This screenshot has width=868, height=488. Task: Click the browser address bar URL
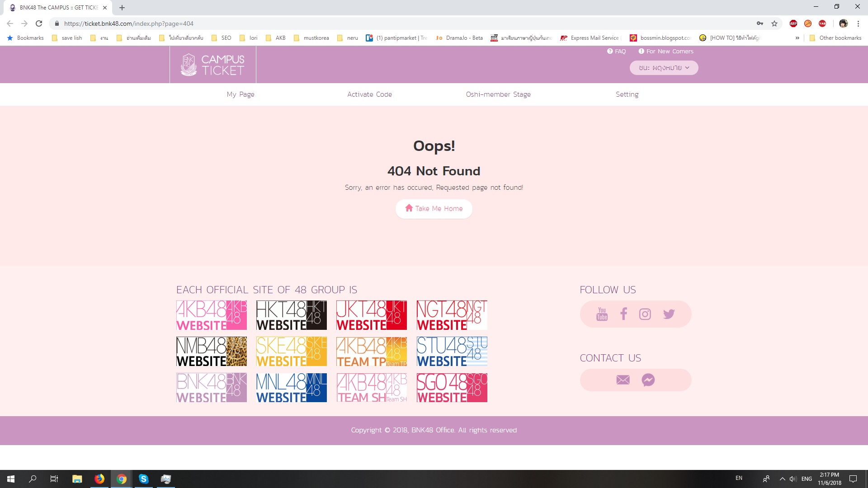(129, 23)
